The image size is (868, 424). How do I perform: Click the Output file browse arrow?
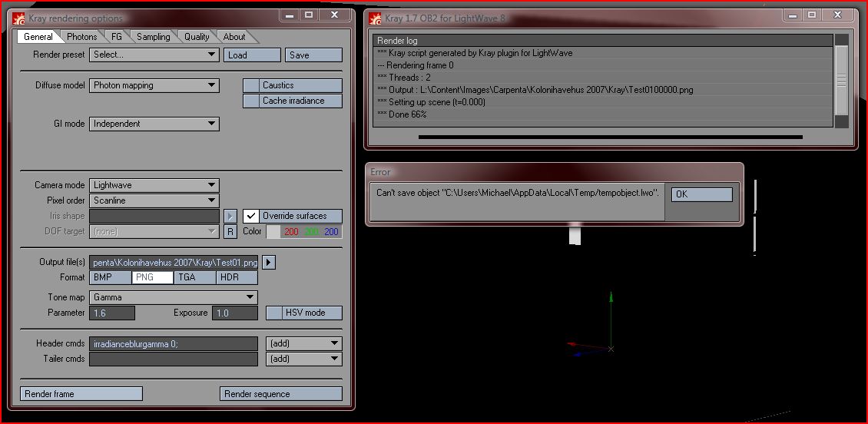(x=269, y=262)
